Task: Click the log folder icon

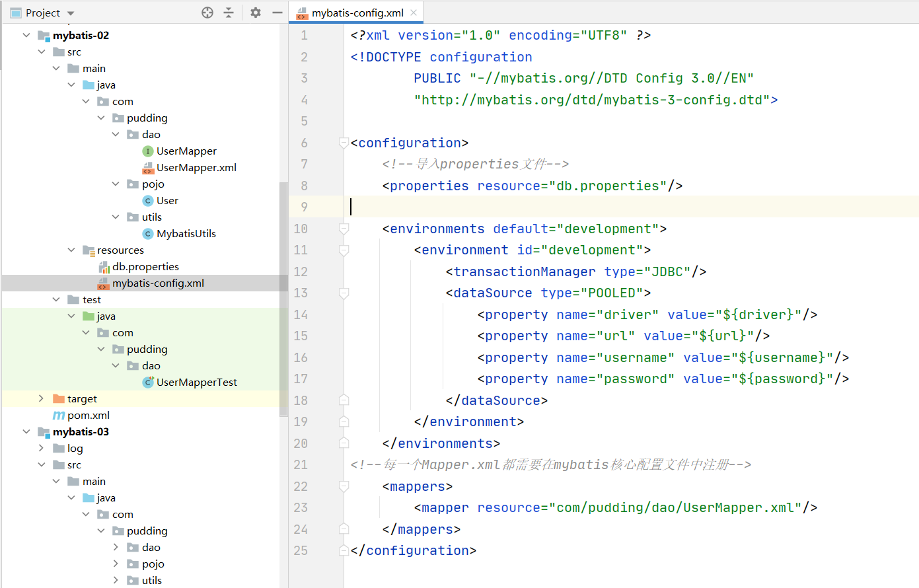Action: click(x=59, y=448)
